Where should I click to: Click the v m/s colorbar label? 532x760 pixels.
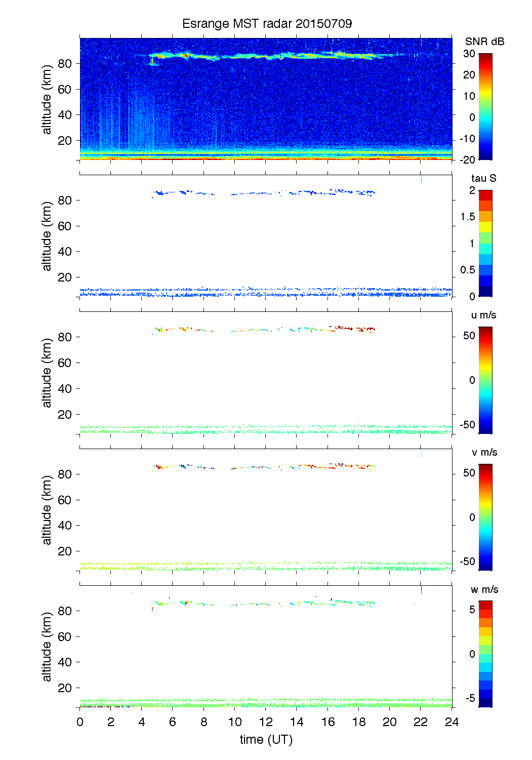pos(483,452)
